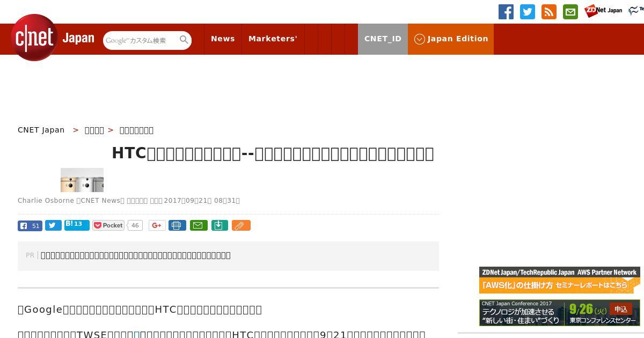644x338 pixels.
Task: Click the Google custom search field
Action: 141,40
